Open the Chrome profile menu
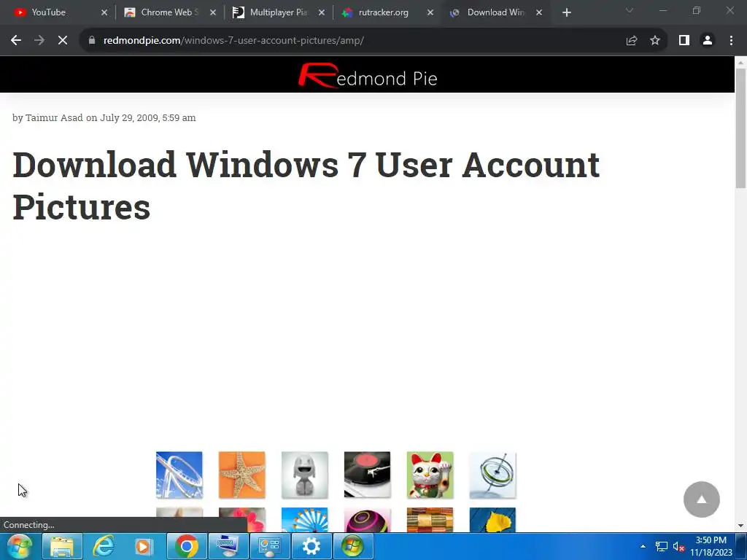The image size is (747, 560). (x=708, y=41)
